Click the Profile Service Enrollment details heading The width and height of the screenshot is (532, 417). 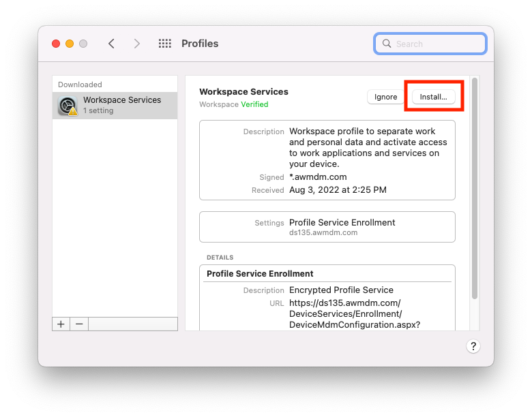[260, 274]
